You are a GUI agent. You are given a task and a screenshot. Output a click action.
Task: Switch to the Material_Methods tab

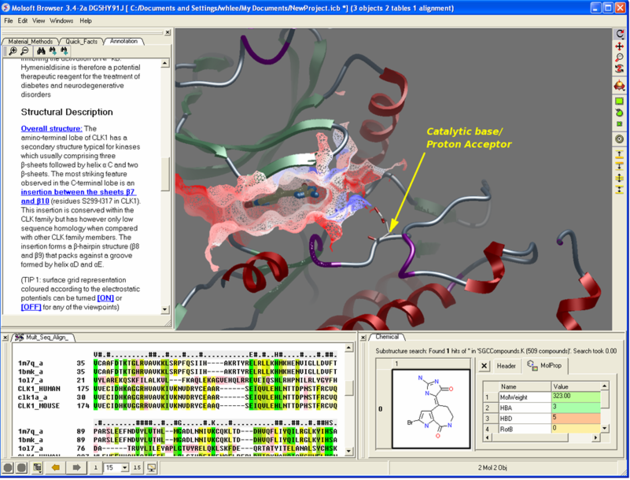coord(31,41)
